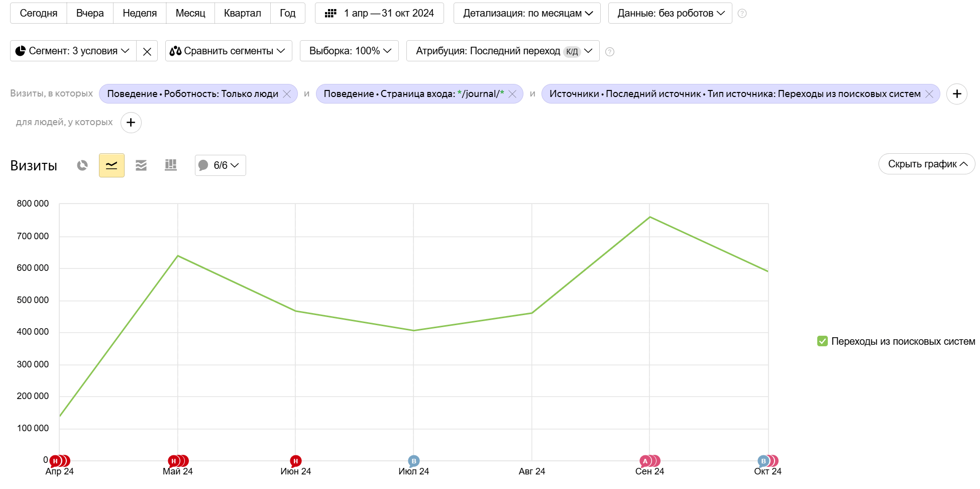Switch to column chart view
This screenshot has width=980, height=489.
(171, 165)
